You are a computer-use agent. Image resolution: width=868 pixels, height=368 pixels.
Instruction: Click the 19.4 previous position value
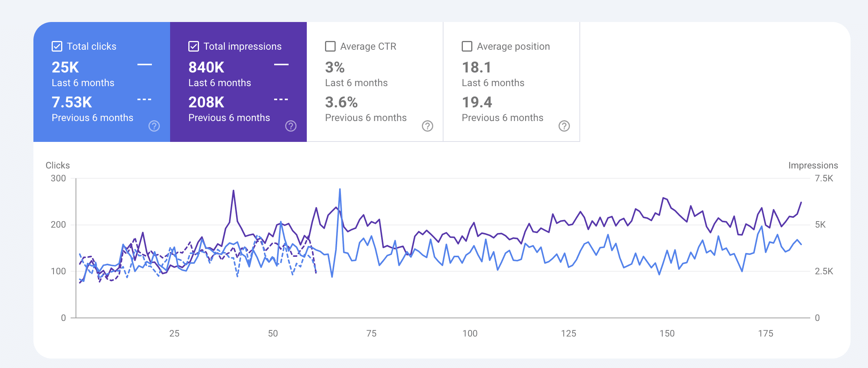(x=477, y=102)
